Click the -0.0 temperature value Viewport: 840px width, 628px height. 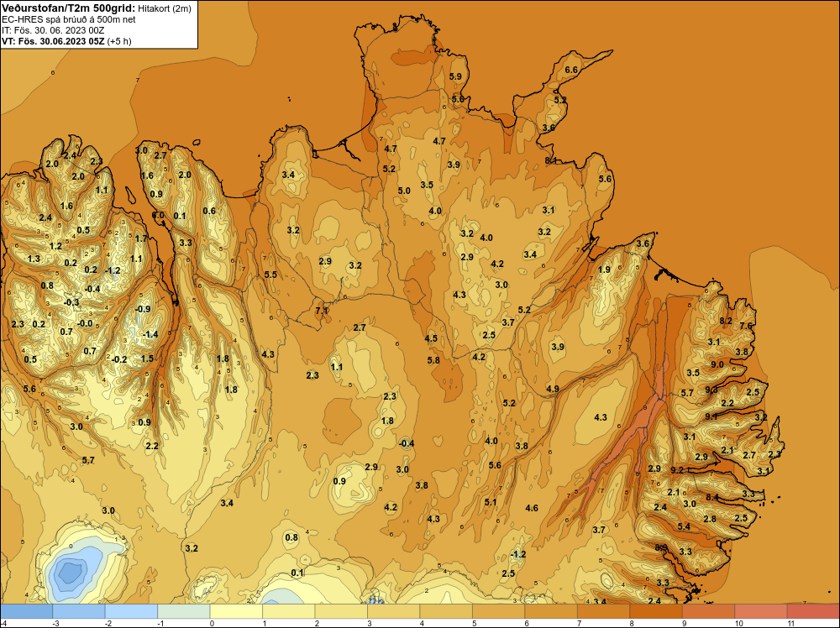[x=85, y=323]
